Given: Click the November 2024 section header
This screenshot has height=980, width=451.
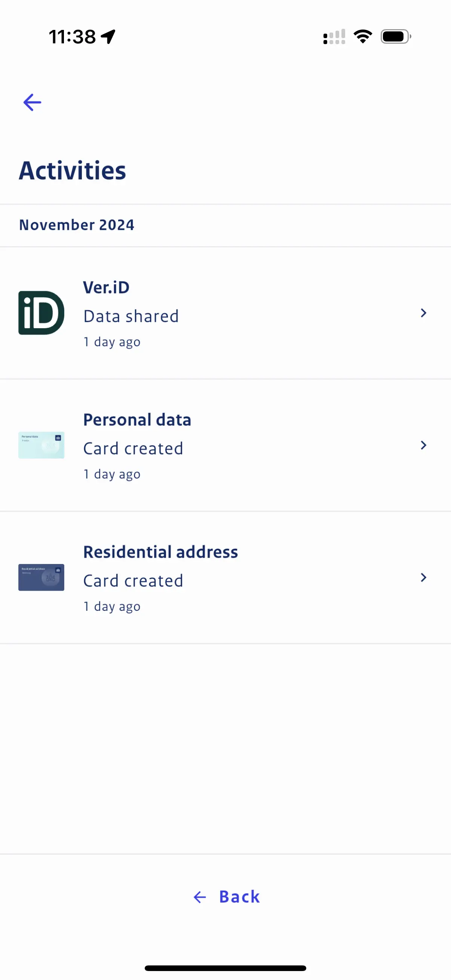Looking at the screenshot, I should (76, 225).
